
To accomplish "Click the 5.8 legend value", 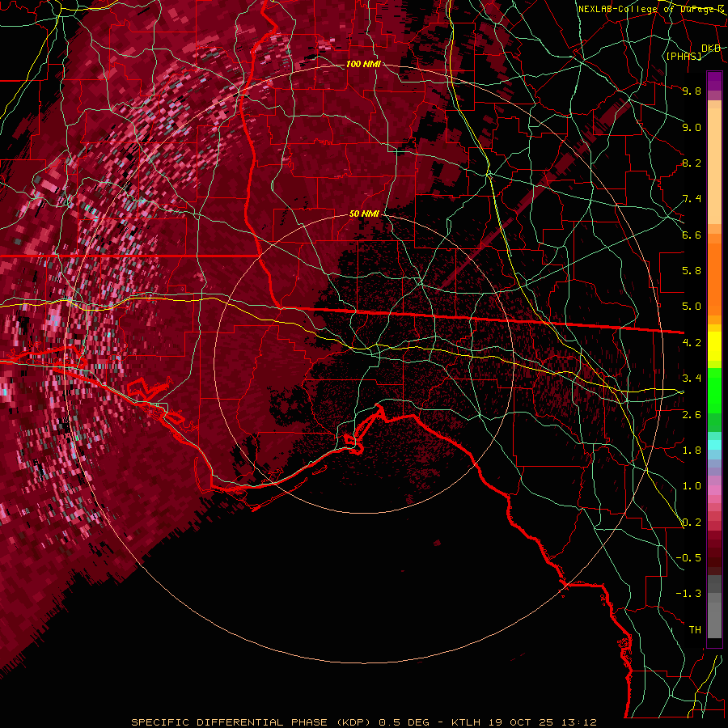I will coord(692,271).
